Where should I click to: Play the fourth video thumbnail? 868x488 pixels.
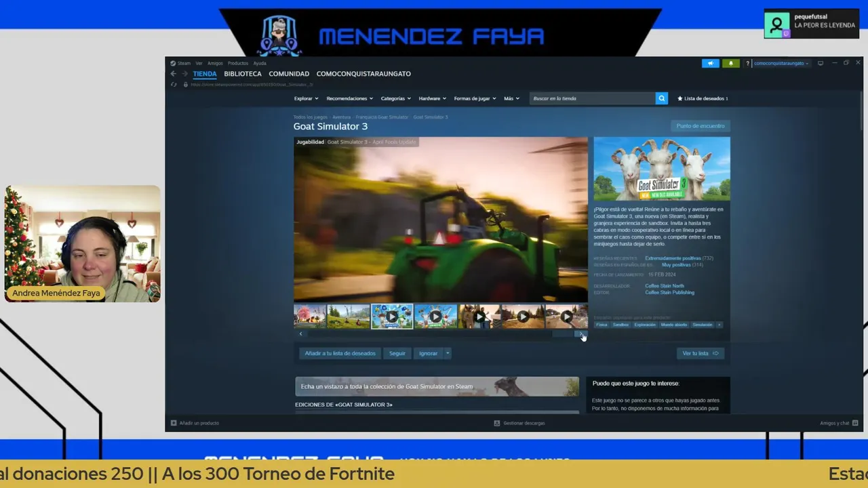(x=435, y=317)
